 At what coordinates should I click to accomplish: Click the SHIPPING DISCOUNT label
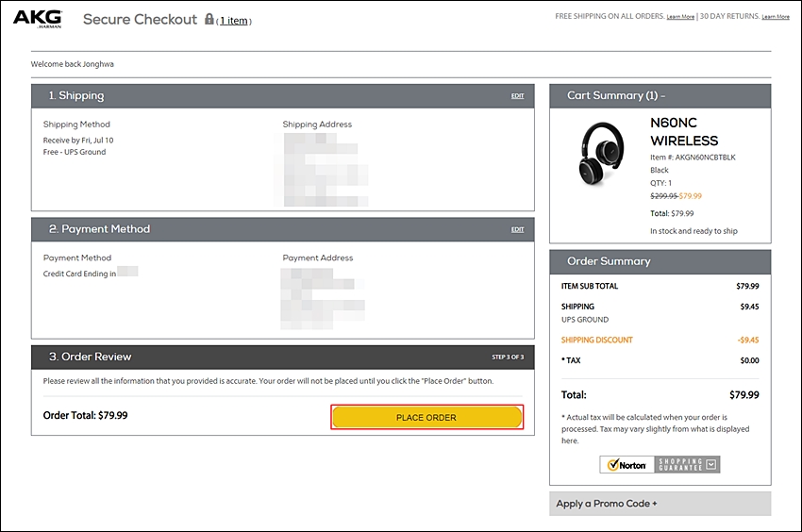tap(597, 341)
